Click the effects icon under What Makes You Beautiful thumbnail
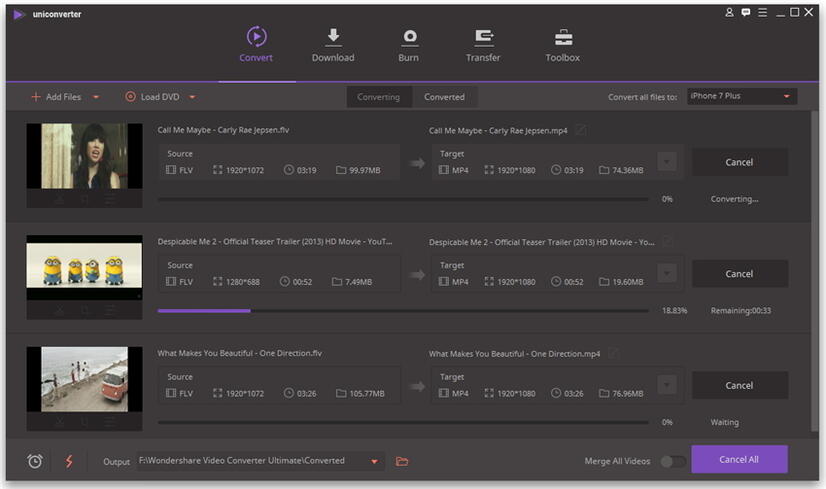 tap(110, 423)
